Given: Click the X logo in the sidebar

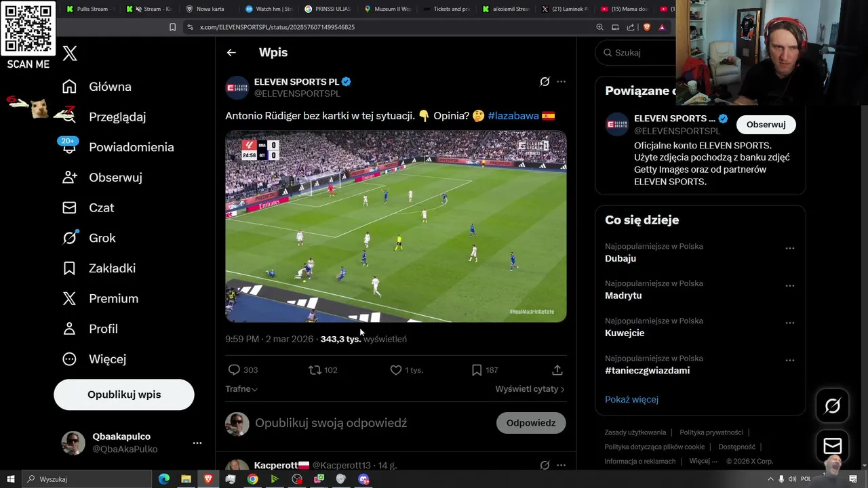Looking at the screenshot, I should [69, 54].
